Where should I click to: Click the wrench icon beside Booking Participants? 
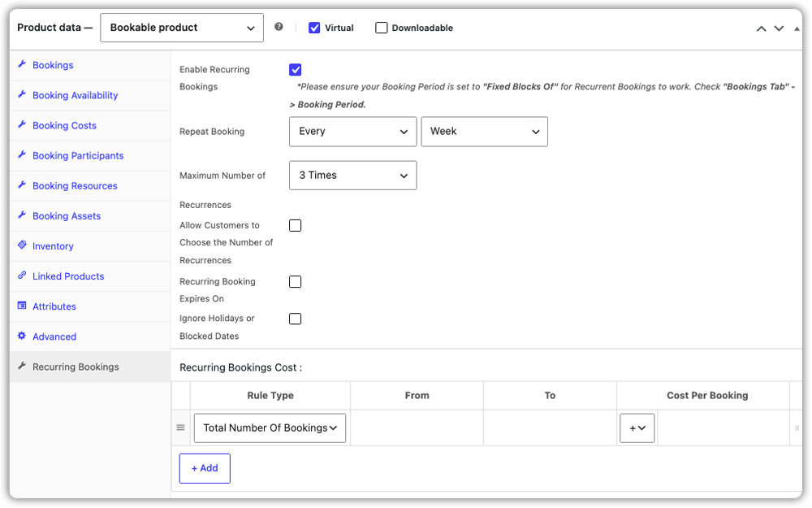22,154
